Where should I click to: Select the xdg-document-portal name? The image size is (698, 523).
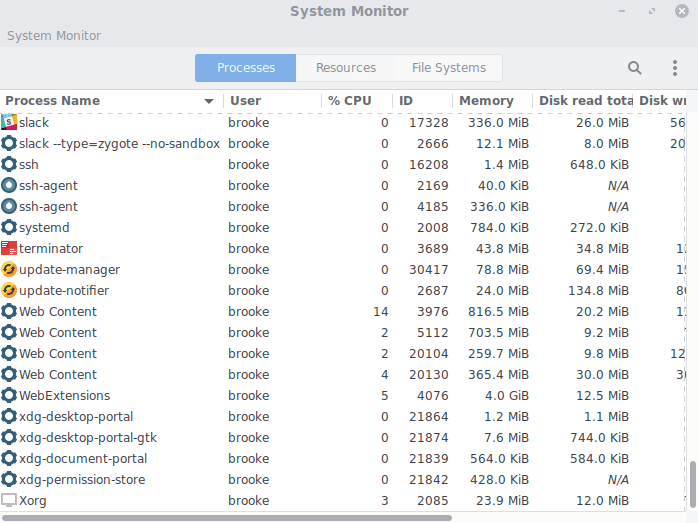point(83,458)
